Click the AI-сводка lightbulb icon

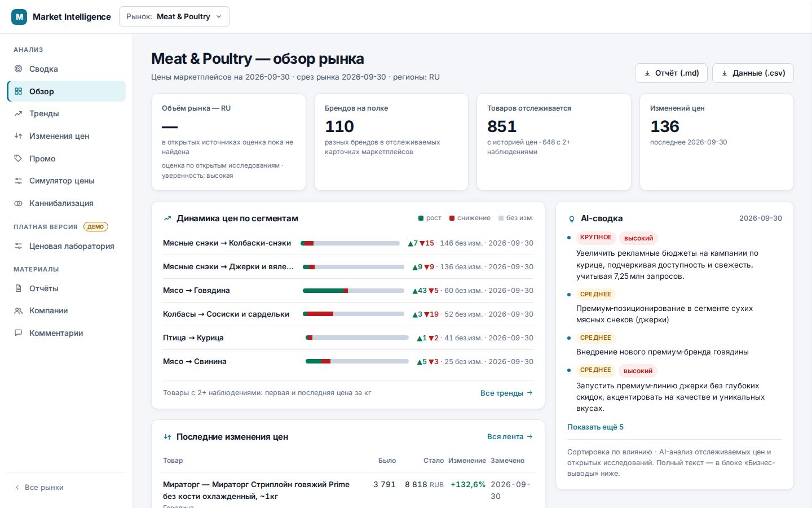click(572, 218)
